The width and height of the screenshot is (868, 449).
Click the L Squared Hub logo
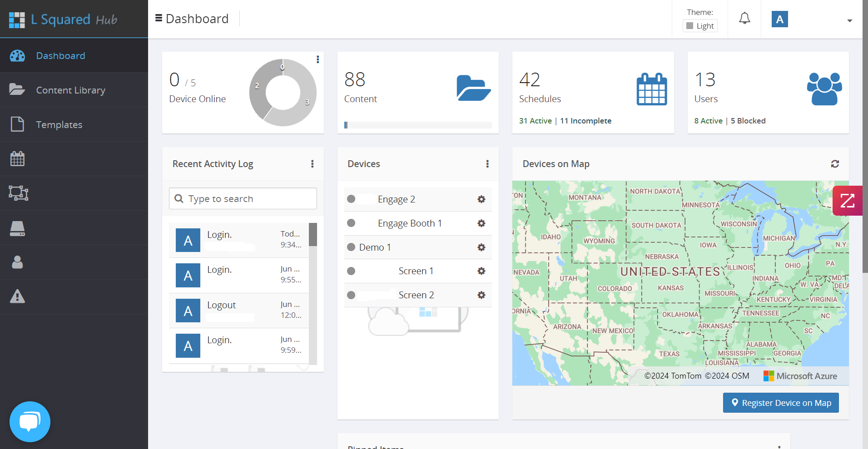pyautogui.click(x=63, y=20)
